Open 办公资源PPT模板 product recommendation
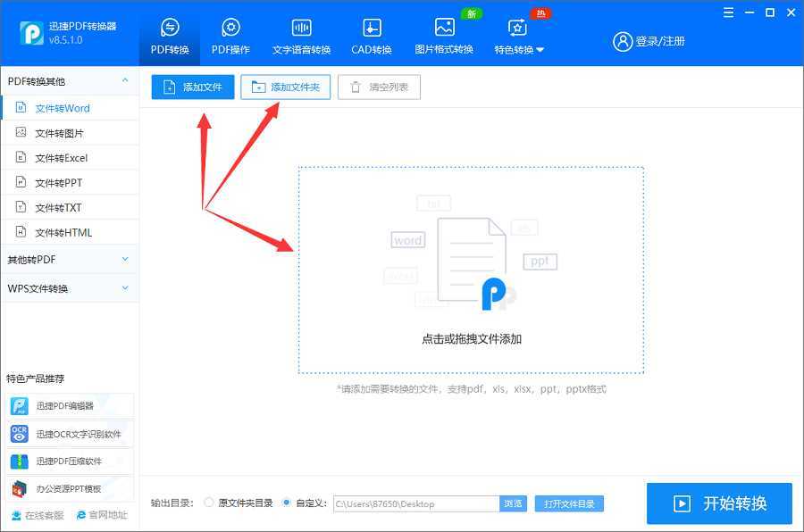The width and height of the screenshot is (804, 532). (x=71, y=489)
